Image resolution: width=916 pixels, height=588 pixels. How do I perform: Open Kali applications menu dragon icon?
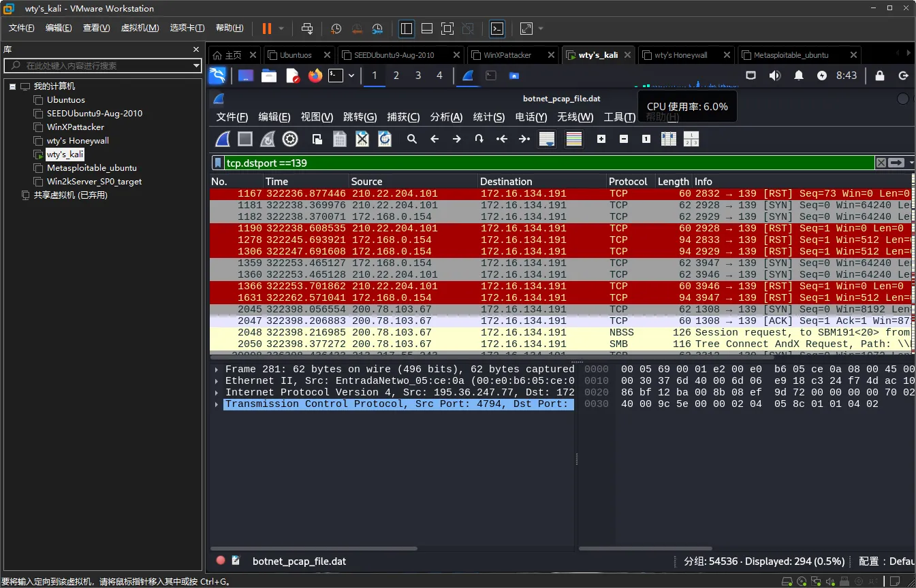217,76
